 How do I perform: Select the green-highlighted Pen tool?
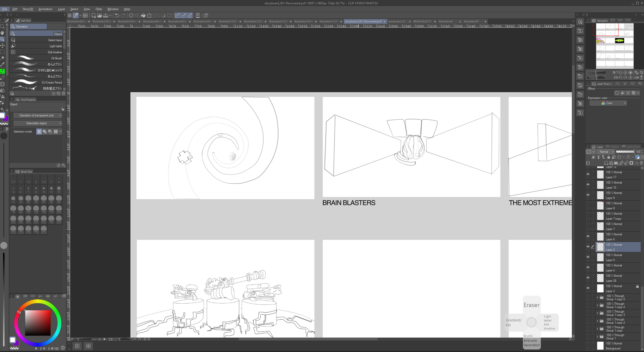(2, 71)
